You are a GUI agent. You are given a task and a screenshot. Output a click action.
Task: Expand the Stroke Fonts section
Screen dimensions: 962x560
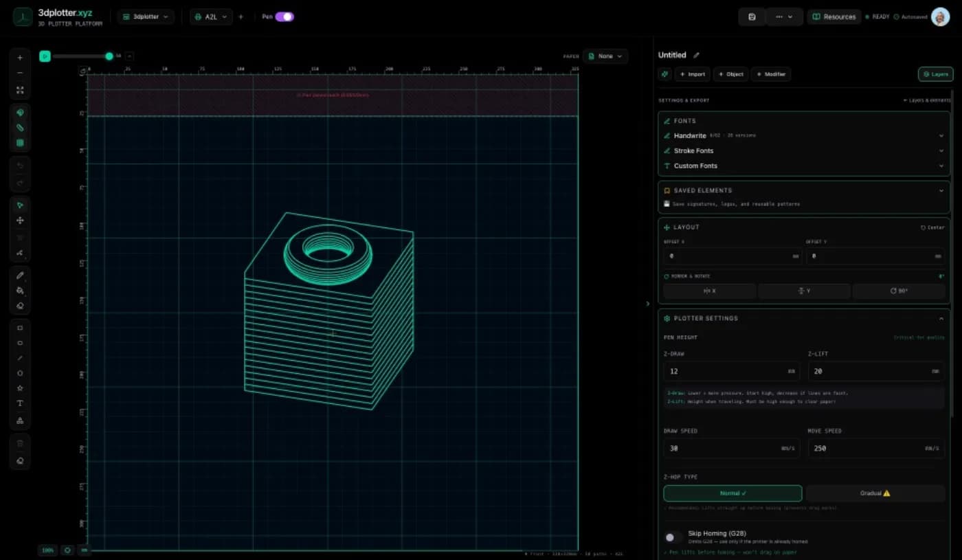804,150
